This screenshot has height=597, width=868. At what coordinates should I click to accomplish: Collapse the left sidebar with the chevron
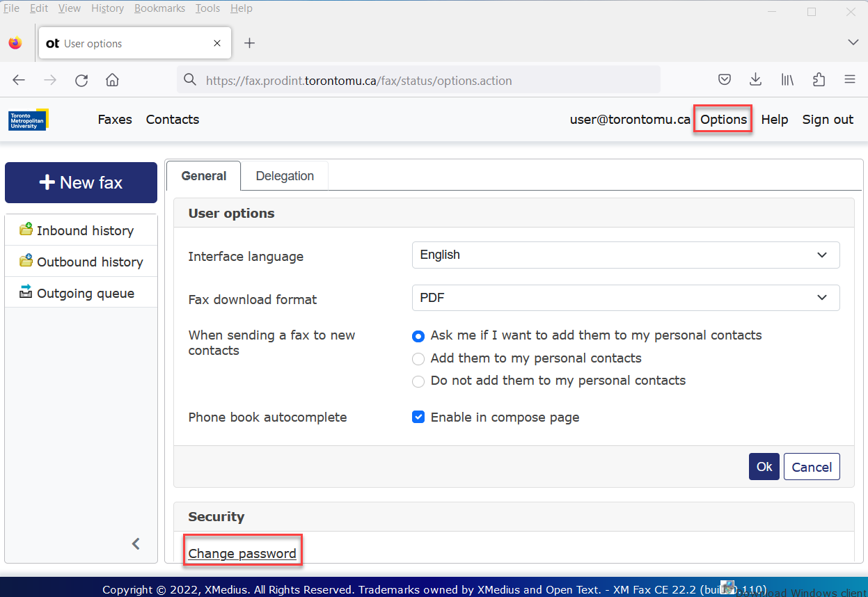click(x=136, y=543)
